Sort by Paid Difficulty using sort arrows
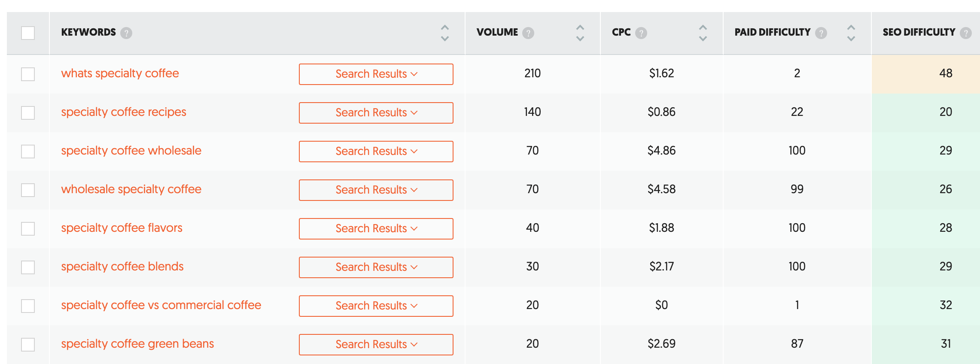 click(x=851, y=33)
